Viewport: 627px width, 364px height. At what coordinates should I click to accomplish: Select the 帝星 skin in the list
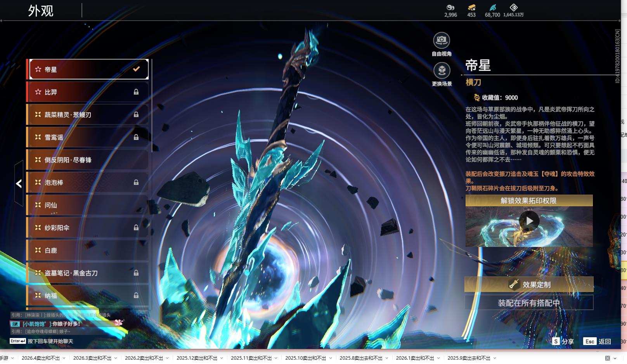click(89, 69)
